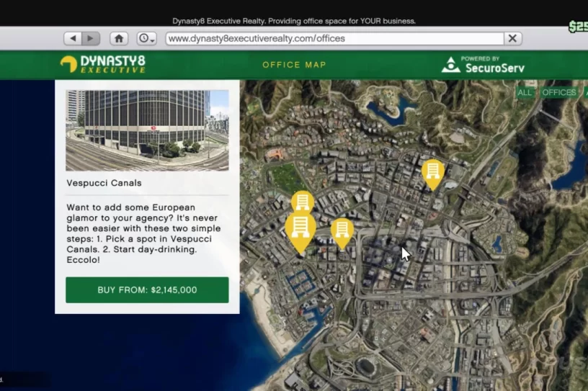This screenshot has width=588, height=391.
Task: Click the Vespucci Canals property title
Action: [104, 183]
